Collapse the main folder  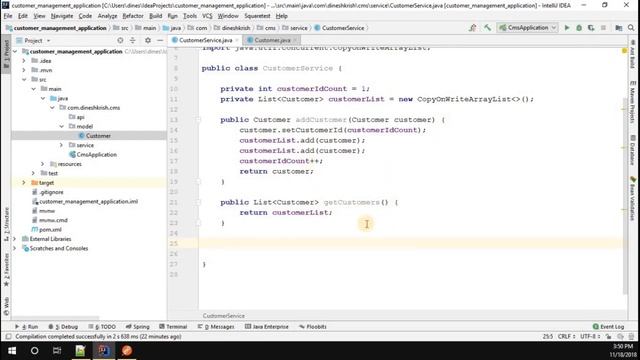click(33, 89)
